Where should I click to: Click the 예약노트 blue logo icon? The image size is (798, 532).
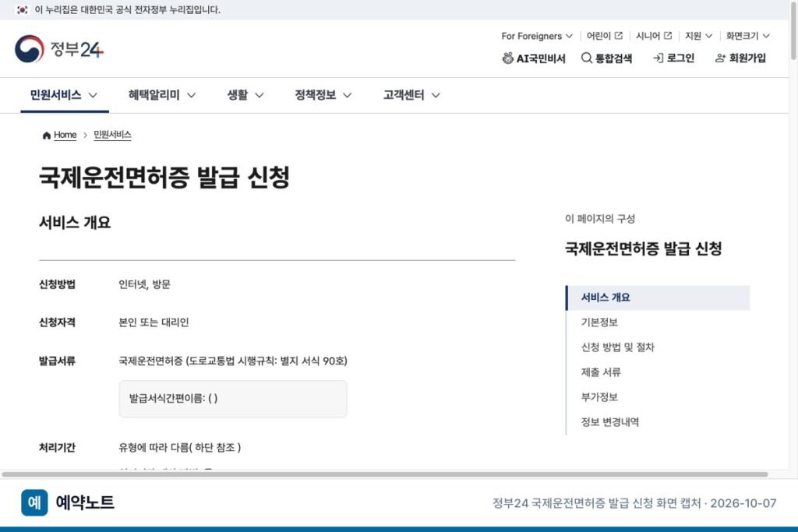click(34, 502)
